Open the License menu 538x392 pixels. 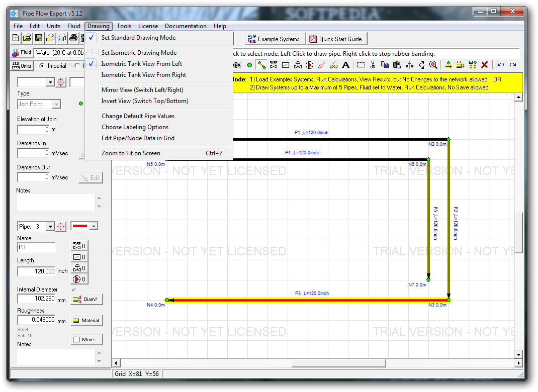coord(148,26)
